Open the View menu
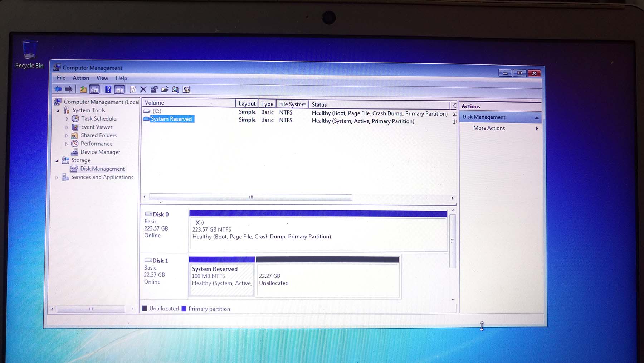Viewport: 644px width, 363px height. pos(102,78)
